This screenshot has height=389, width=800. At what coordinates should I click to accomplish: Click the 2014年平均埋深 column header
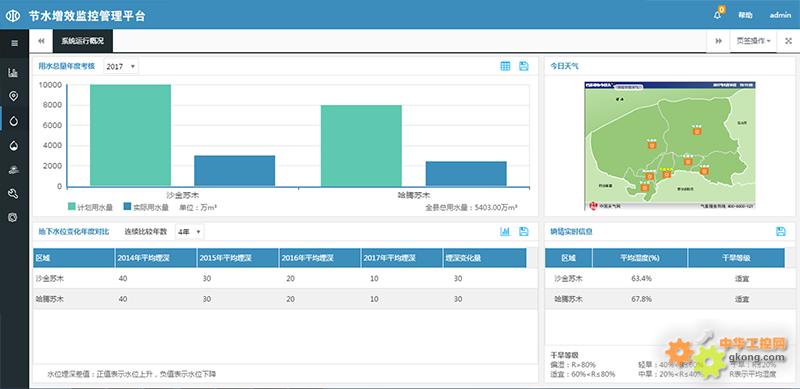point(156,258)
